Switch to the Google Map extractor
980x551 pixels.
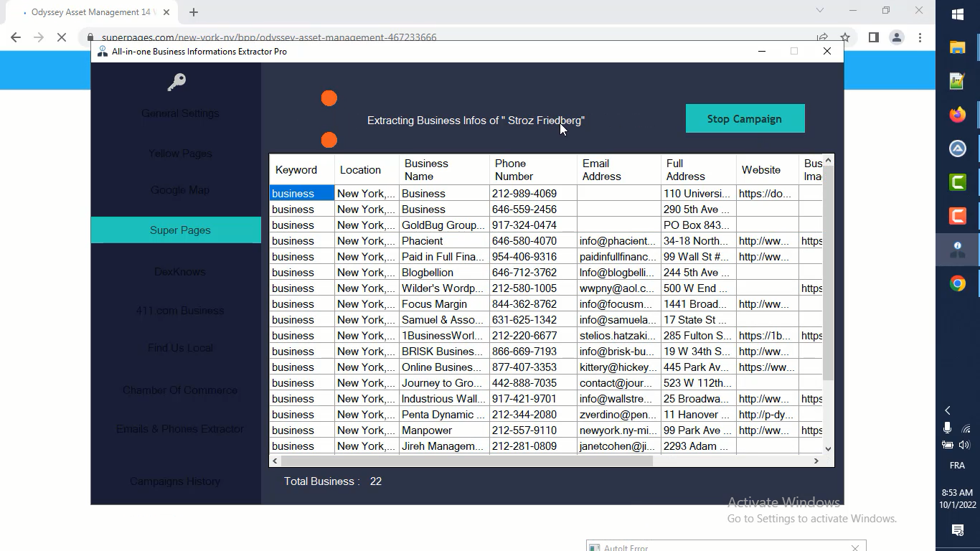click(x=180, y=190)
